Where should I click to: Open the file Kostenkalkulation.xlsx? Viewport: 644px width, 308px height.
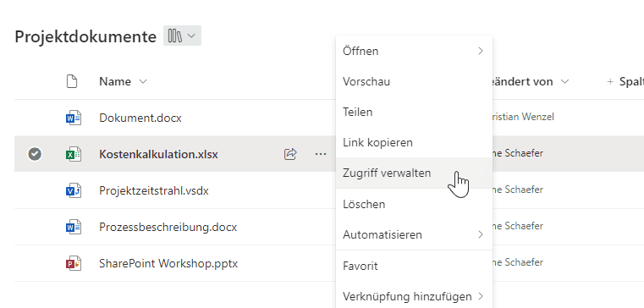[158, 154]
